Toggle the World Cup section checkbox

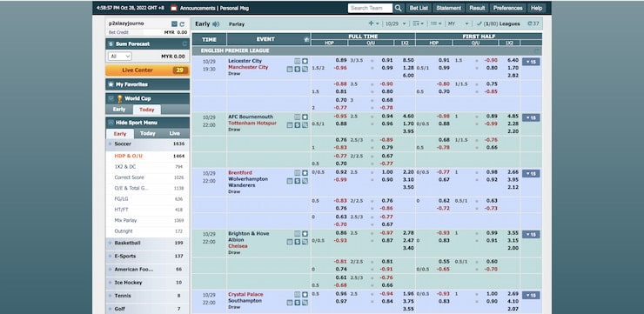tap(111, 98)
